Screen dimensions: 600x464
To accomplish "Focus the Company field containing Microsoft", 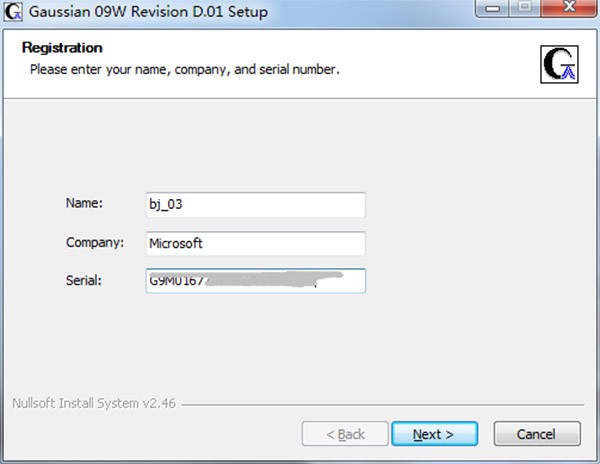I will (x=254, y=243).
